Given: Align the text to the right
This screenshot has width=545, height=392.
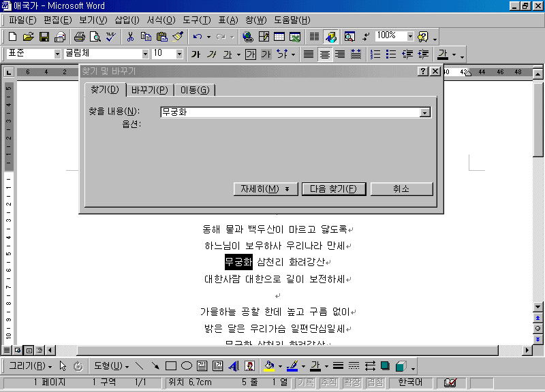Looking at the screenshot, I should point(340,54).
